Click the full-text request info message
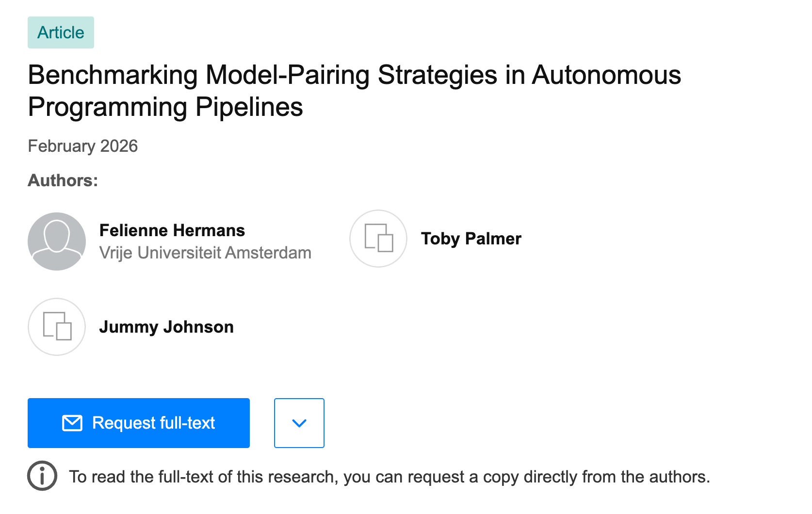 [x=389, y=477]
